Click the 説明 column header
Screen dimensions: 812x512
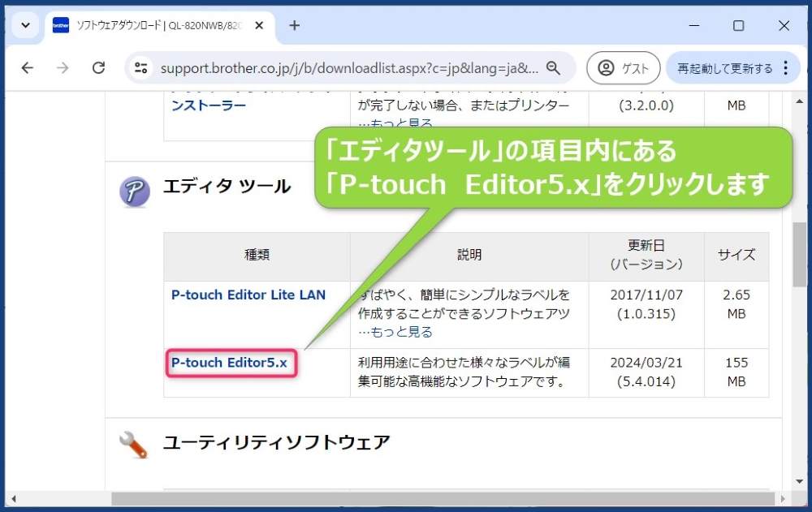coord(469,256)
